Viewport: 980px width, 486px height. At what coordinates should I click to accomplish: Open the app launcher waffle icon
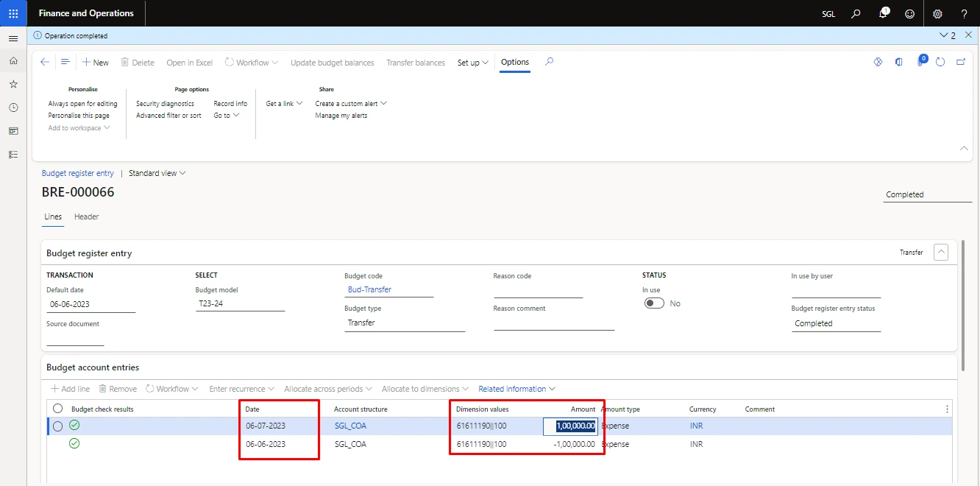click(13, 13)
